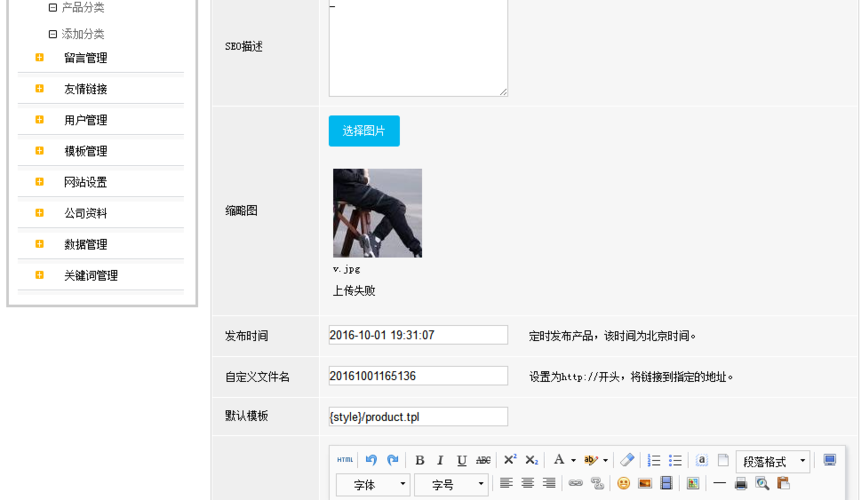
Task: Open the 字号 font size dropdown
Action: pyautogui.click(x=451, y=485)
